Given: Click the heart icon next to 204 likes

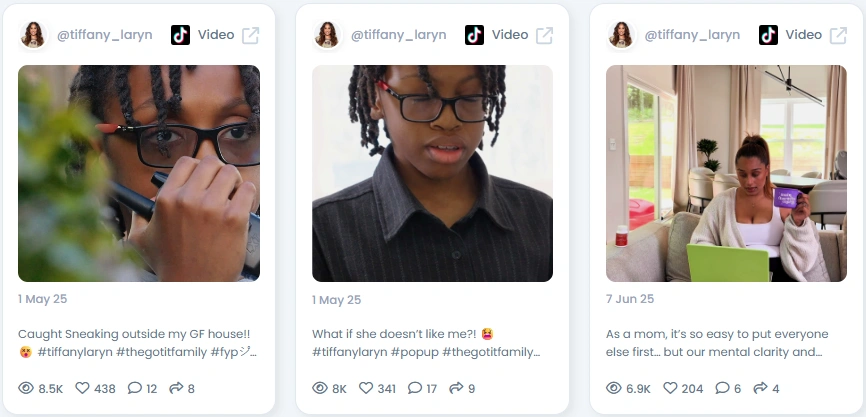Looking at the screenshot, I should point(670,388).
